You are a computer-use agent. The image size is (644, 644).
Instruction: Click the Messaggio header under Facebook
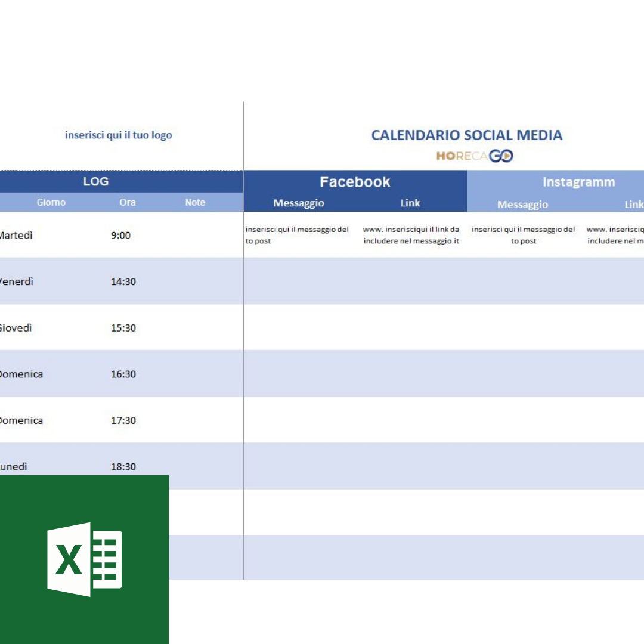pyautogui.click(x=299, y=203)
